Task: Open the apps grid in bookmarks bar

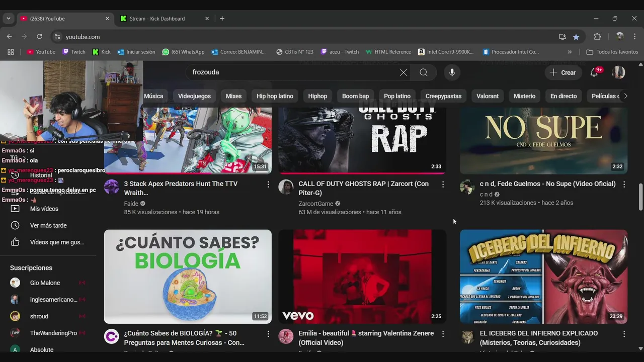Action: tap(11, 52)
